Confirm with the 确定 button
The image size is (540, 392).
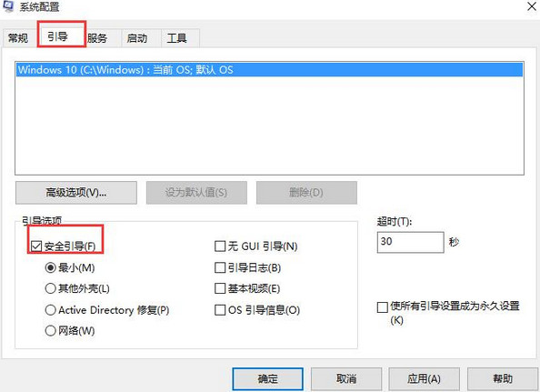pyautogui.click(x=268, y=379)
